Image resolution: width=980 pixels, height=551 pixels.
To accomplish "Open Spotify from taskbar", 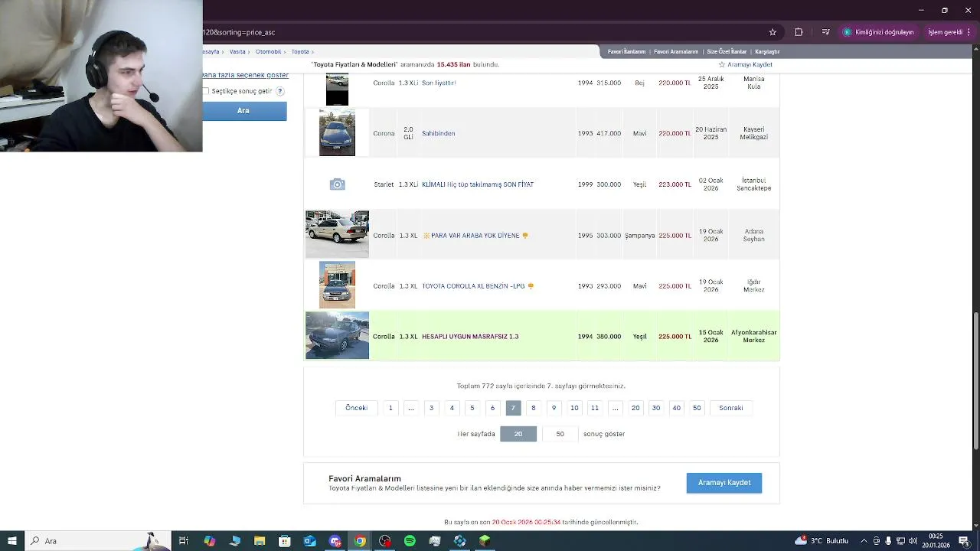I will pos(410,541).
